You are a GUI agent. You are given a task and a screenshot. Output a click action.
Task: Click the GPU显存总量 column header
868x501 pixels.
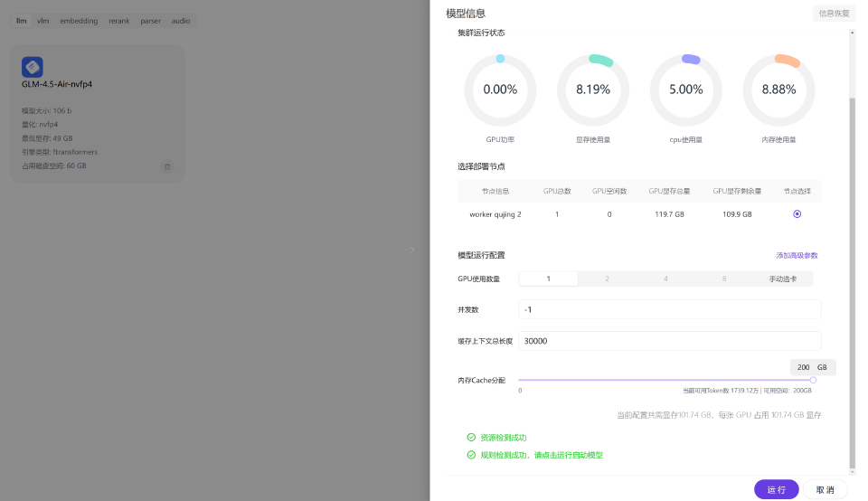(670, 191)
